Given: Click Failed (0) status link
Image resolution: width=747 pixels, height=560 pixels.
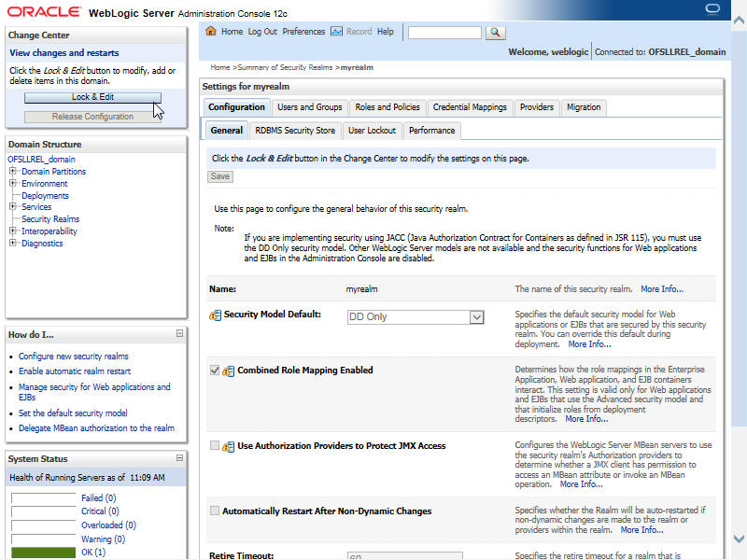Looking at the screenshot, I should coord(99,498).
